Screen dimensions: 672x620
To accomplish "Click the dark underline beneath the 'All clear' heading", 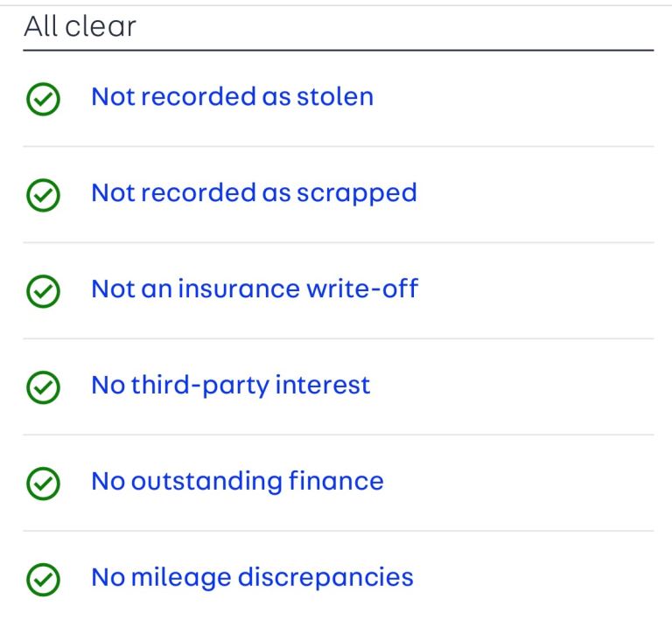I will point(338,51).
